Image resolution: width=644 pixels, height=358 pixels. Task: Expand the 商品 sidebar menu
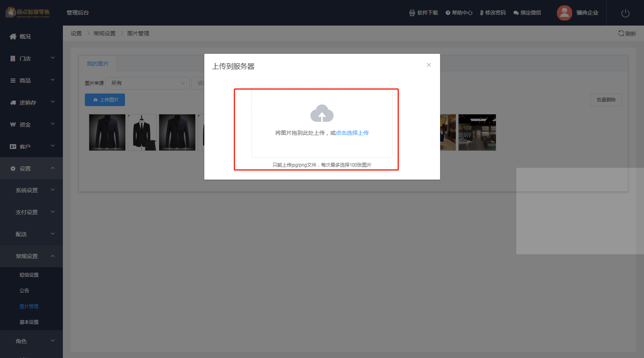pos(31,81)
